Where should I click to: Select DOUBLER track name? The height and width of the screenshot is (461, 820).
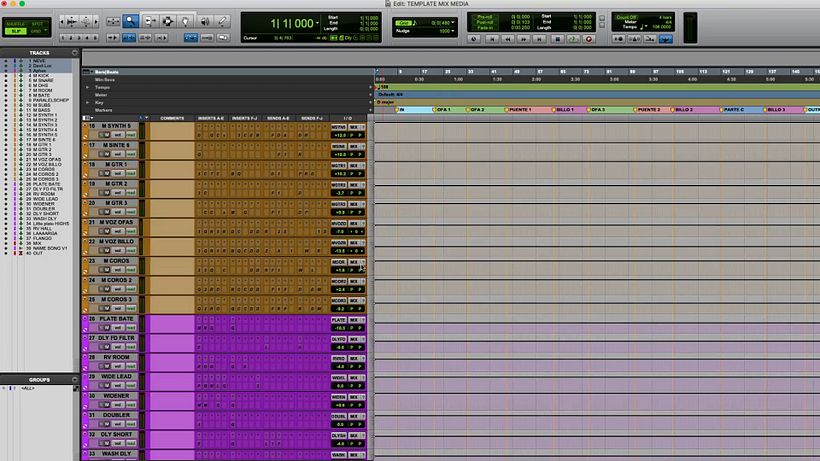pos(117,415)
